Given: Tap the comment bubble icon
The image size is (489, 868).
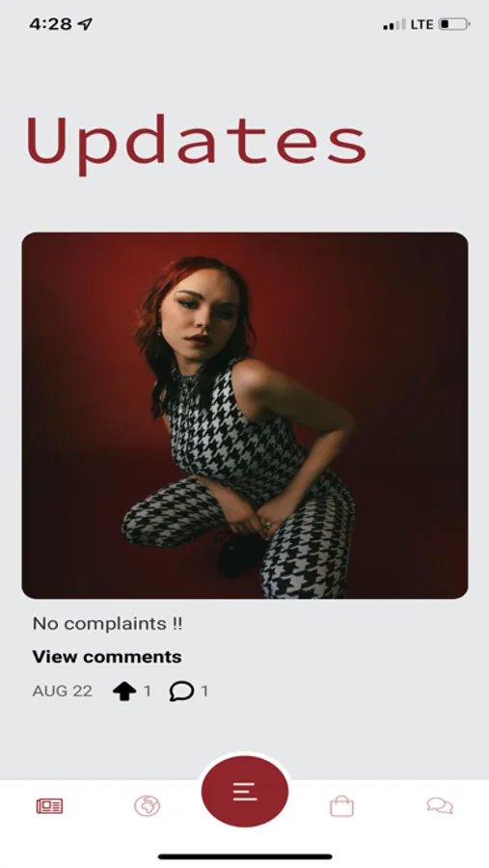Looking at the screenshot, I should click(181, 691).
